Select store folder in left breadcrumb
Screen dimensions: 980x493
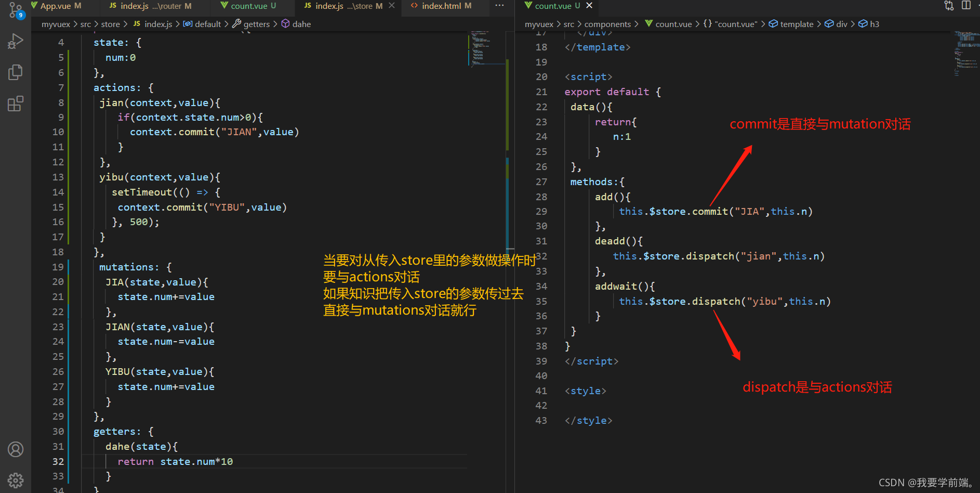[110, 24]
